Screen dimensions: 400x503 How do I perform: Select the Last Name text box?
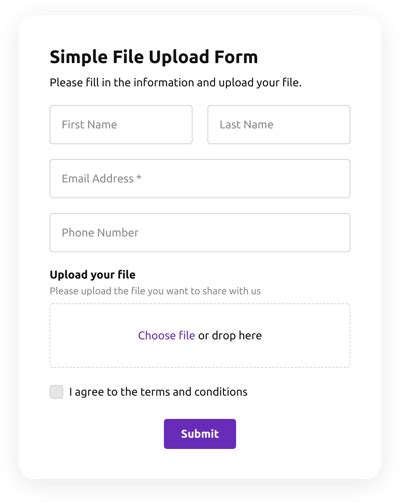279,125
